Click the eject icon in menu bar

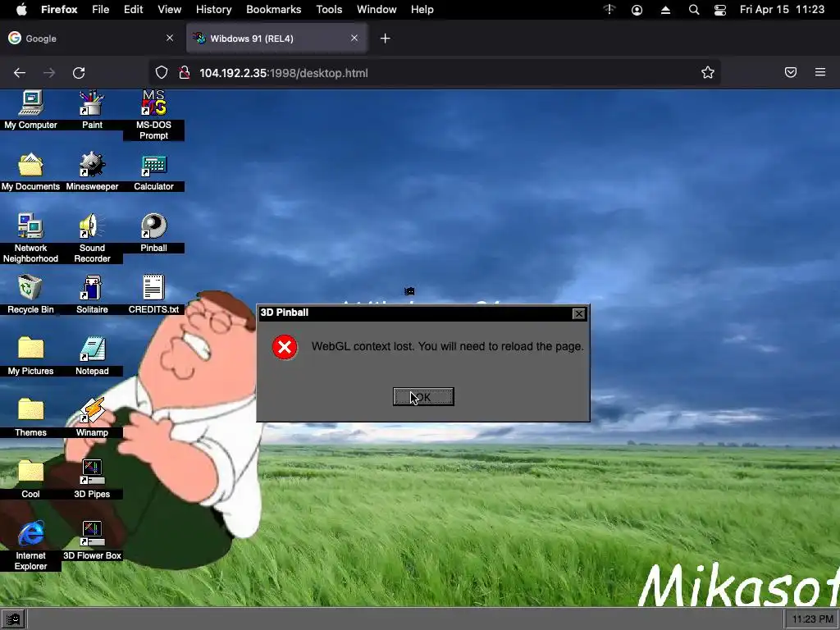click(x=665, y=10)
